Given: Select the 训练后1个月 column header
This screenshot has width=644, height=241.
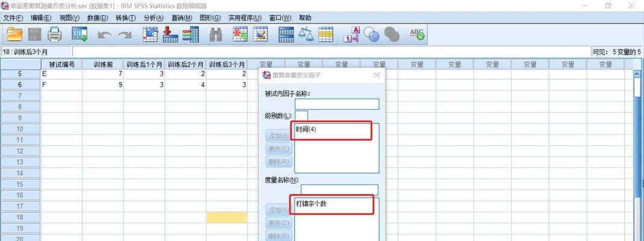Looking at the screenshot, I should tap(144, 64).
